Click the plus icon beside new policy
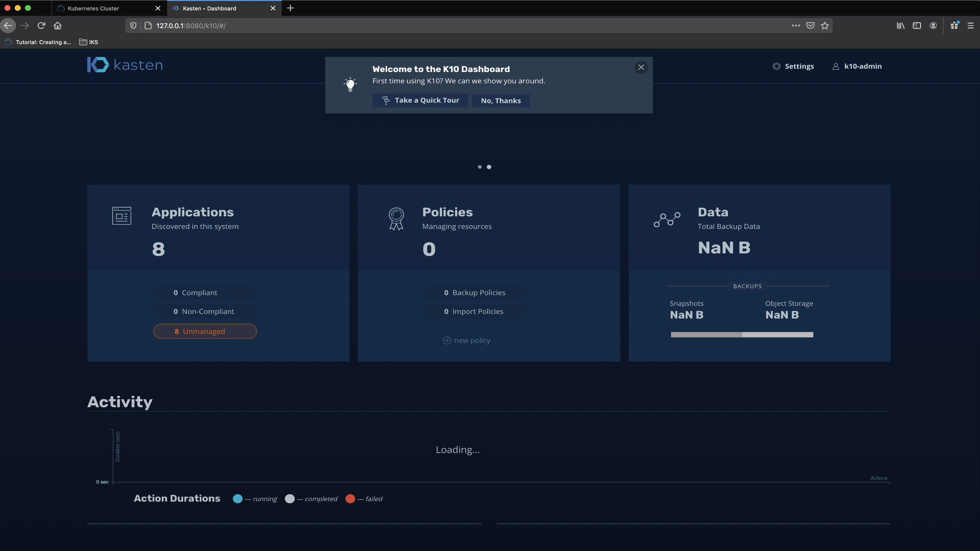Screen dimensions: 980x551 tap(447, 340)
